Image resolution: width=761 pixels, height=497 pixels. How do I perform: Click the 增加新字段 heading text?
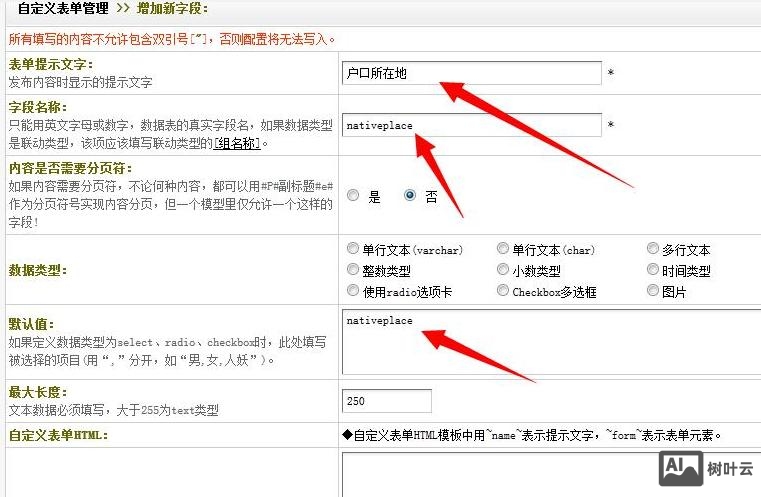point(172,8)
